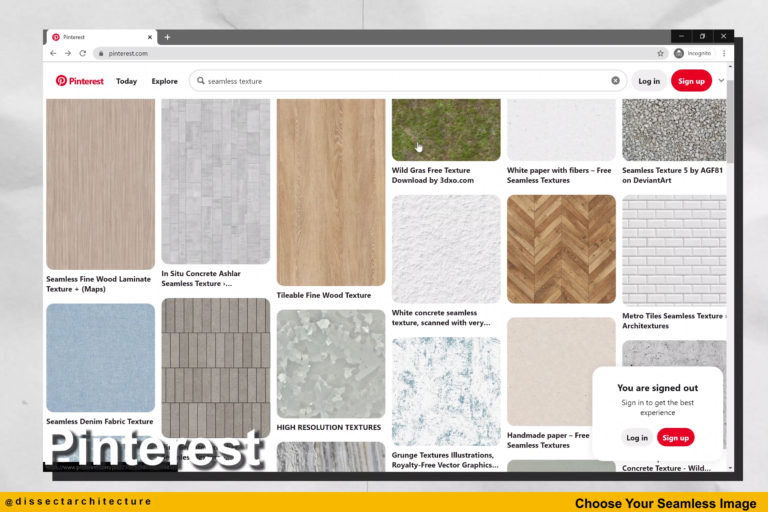Screen dimensions: 768x512
Task: Open the Explore tab
Action: click(164, 81)
